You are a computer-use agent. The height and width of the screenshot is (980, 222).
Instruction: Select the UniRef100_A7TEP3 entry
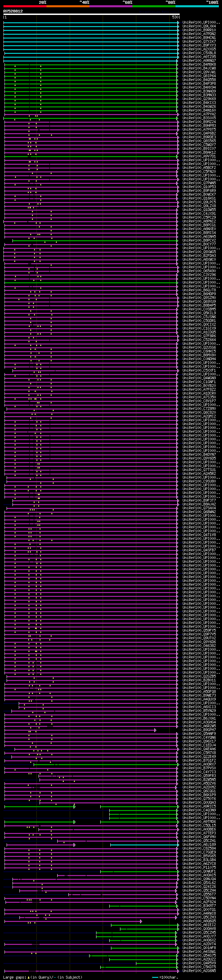pos(199,833)
